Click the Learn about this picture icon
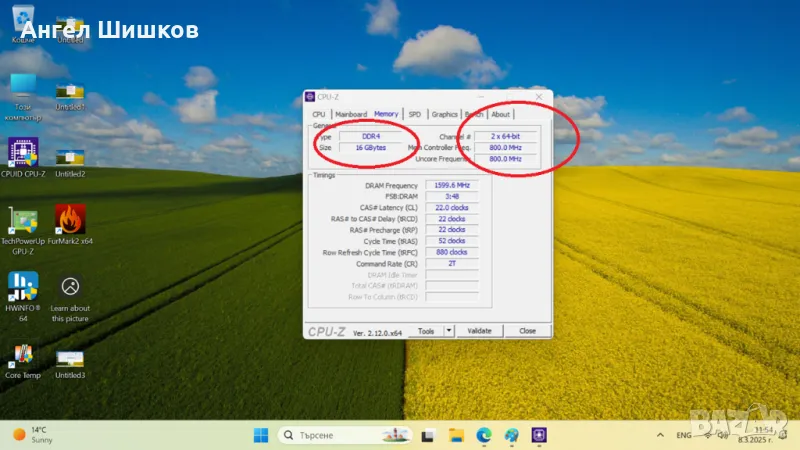This screenshot has height=450, width=800. pyautogui.click(x=70, y=286)
